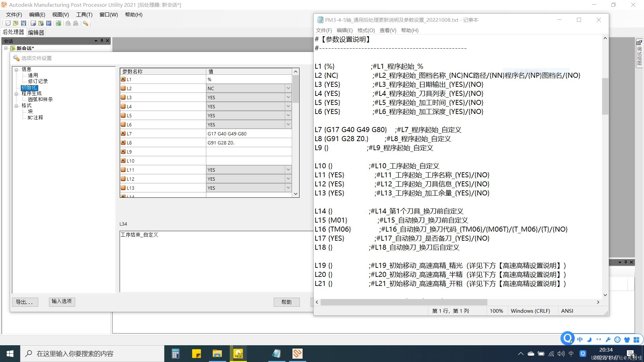This screenshot has height=362, width=644.
Task: Open the 会话 panel dropdown arrow
Action: (96, 41)
